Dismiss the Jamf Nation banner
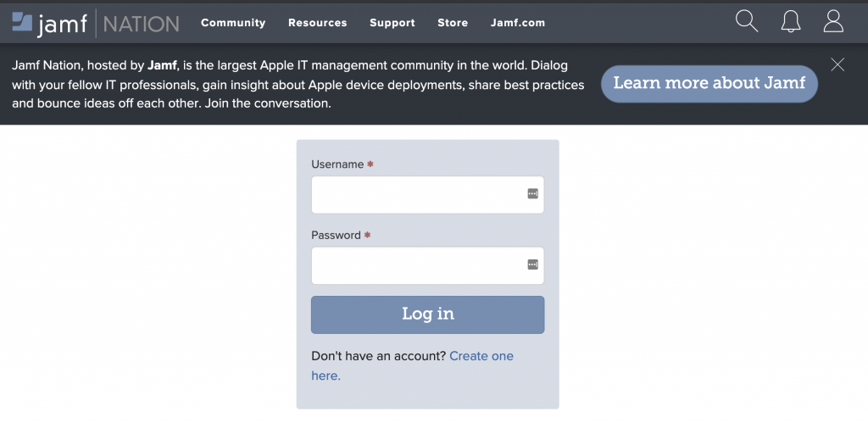Viewport: 868px width, 423px height. pos(837,64)
